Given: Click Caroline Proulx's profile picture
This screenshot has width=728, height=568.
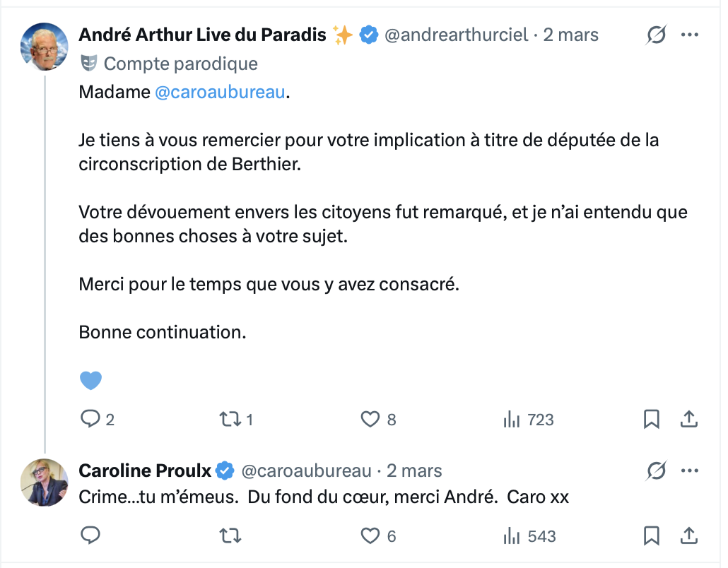Looking at the screenshot, I should click(44, 483).
